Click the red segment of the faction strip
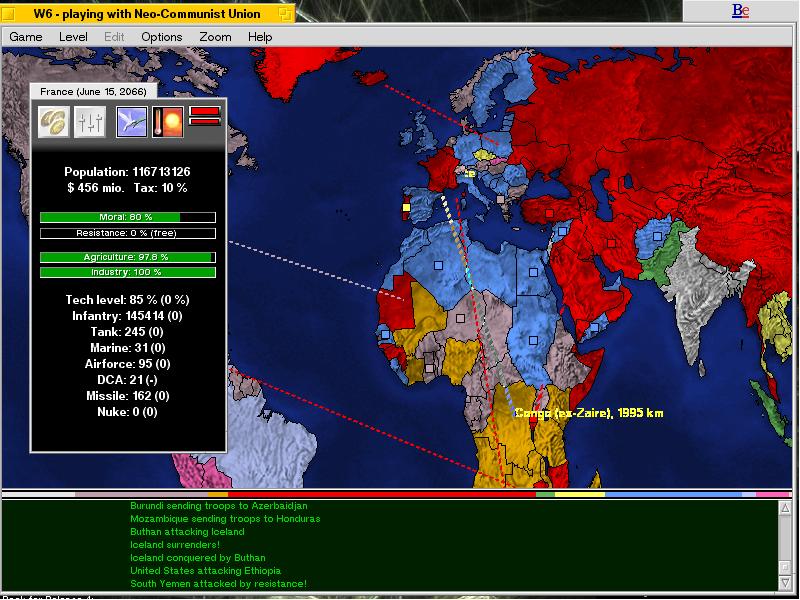 coord(382,494)
